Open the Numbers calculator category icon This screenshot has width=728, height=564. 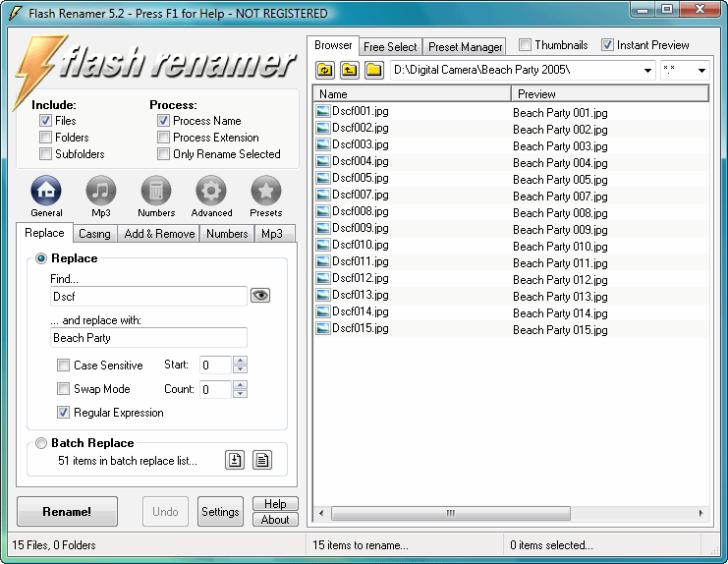tap(156, 191)
